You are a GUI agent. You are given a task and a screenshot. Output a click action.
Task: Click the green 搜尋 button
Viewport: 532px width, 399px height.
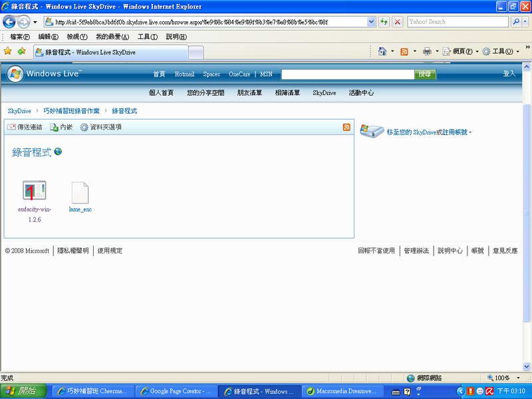click(x=425, y=74)
